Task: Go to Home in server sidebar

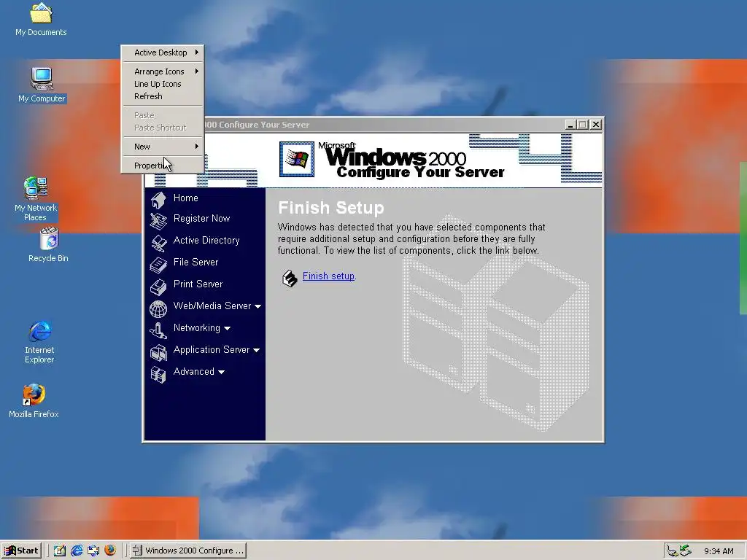Action: pos(186,198)
